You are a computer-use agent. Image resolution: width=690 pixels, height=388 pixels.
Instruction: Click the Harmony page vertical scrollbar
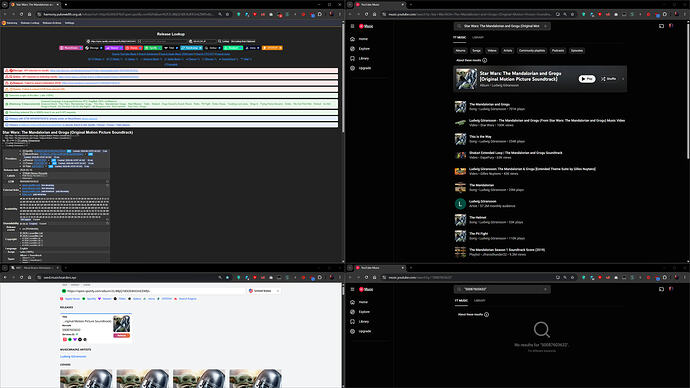343,79
